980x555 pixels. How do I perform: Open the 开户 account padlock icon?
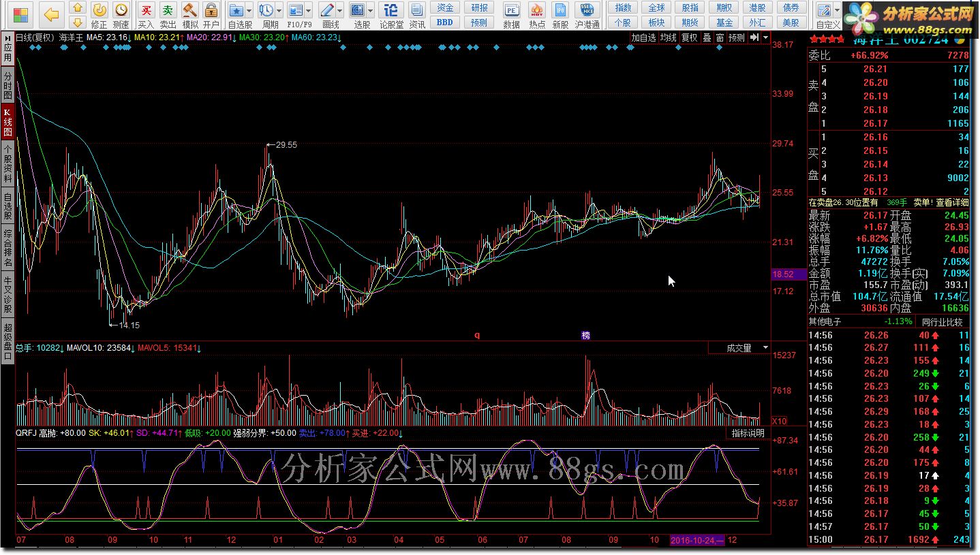tap(211, 15)
